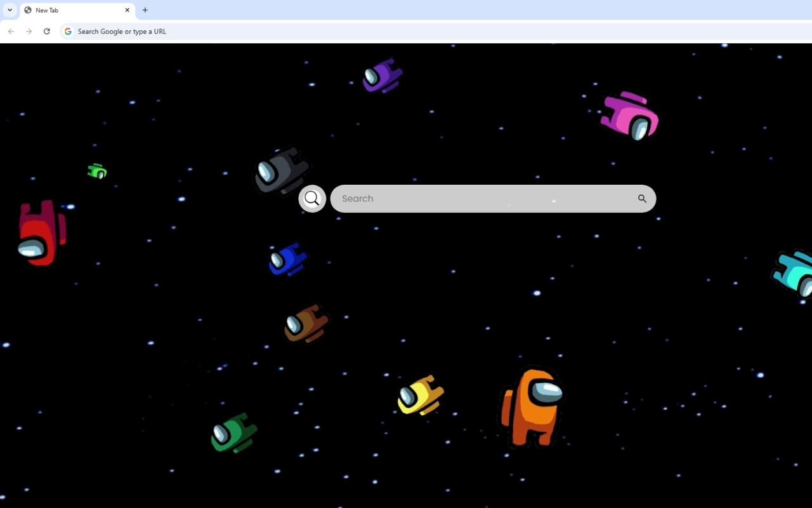Click the Chrome address bar
This screenshot has width=812, height=508.
click(435, 31)
